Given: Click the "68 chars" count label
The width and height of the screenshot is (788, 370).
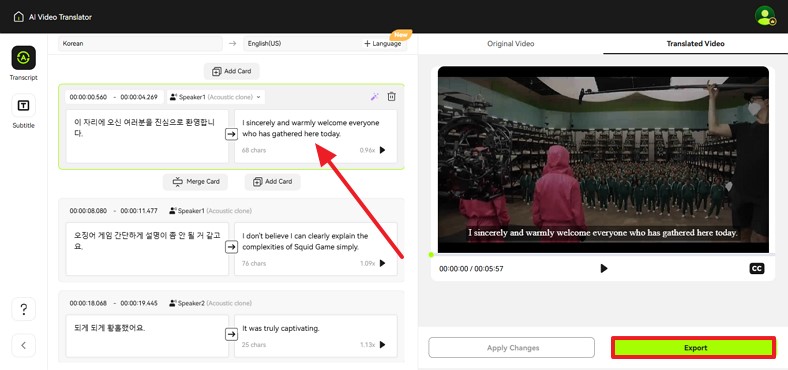Looking at the screenshot, I should [x=254, y=150].
